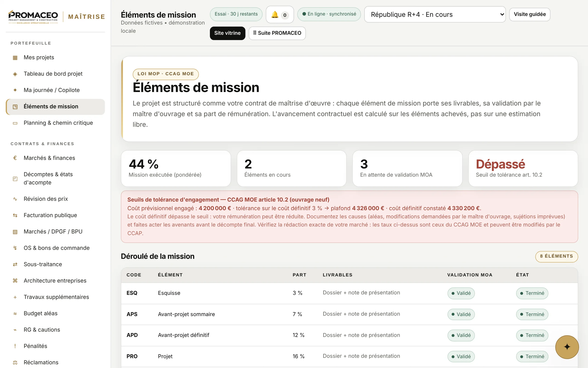Click the plus icon for Travaux supplémentaires

pyautogui.click(x=15, y=297)
